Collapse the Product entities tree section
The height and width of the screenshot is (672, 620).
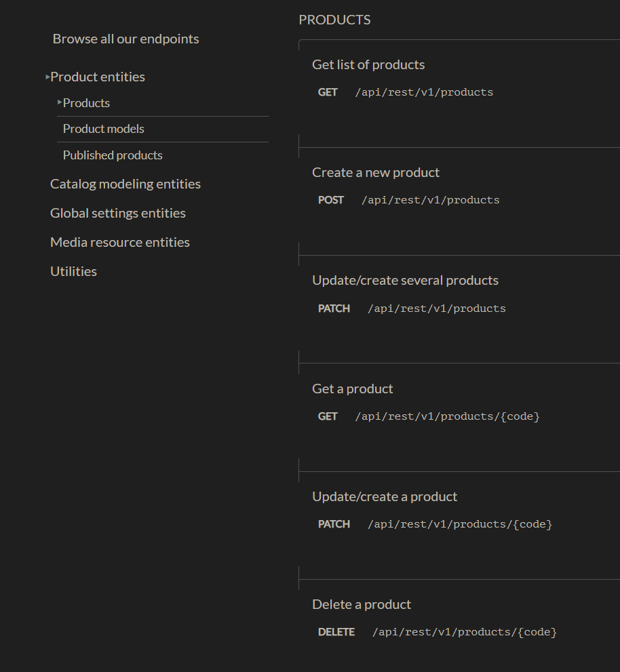pos(47,77)
